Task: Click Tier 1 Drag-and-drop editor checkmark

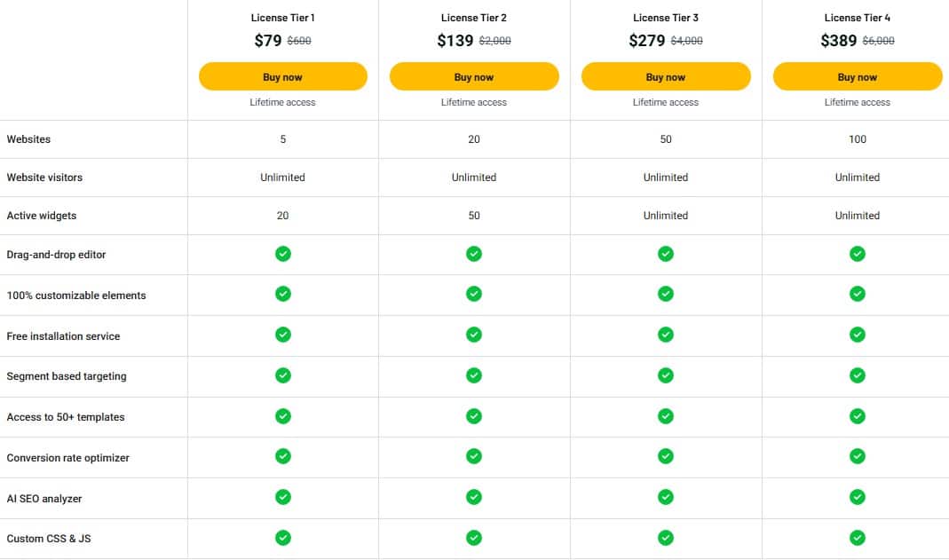Action: point(282,254)
